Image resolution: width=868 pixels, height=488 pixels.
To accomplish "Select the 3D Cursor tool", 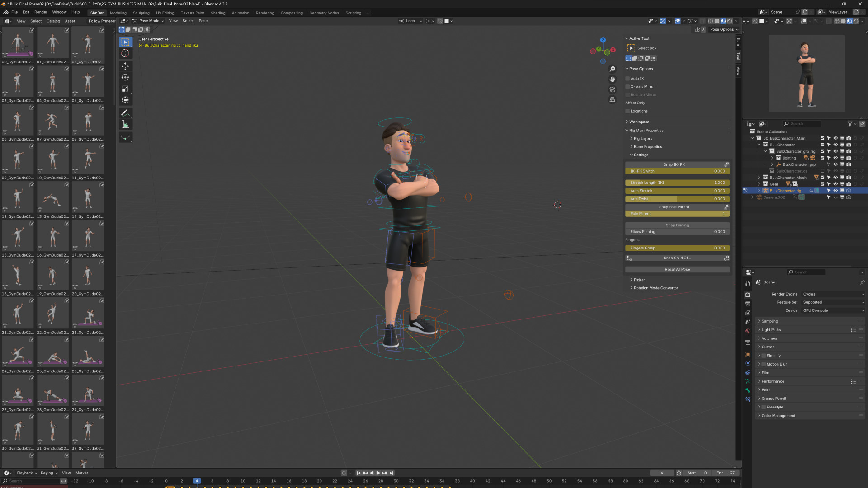I will click(x=125, y=53).
